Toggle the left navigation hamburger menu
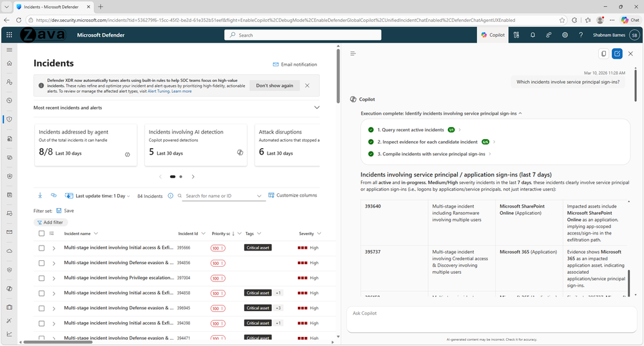 (10, 50)
